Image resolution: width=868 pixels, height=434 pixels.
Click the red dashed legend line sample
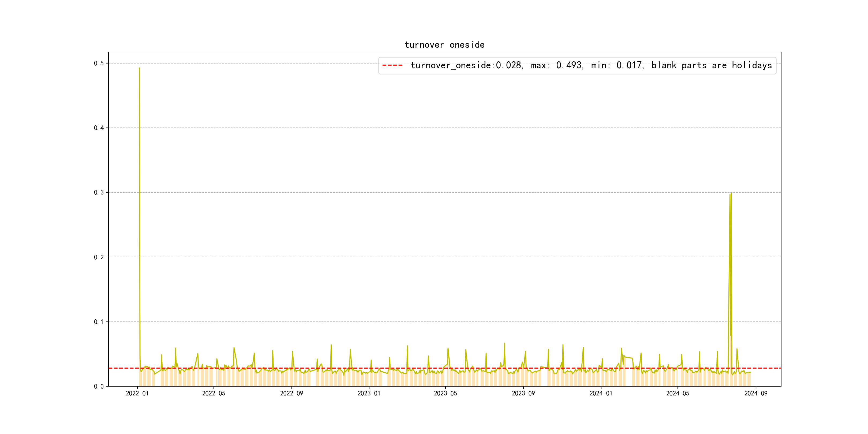[x=392, y=65]
